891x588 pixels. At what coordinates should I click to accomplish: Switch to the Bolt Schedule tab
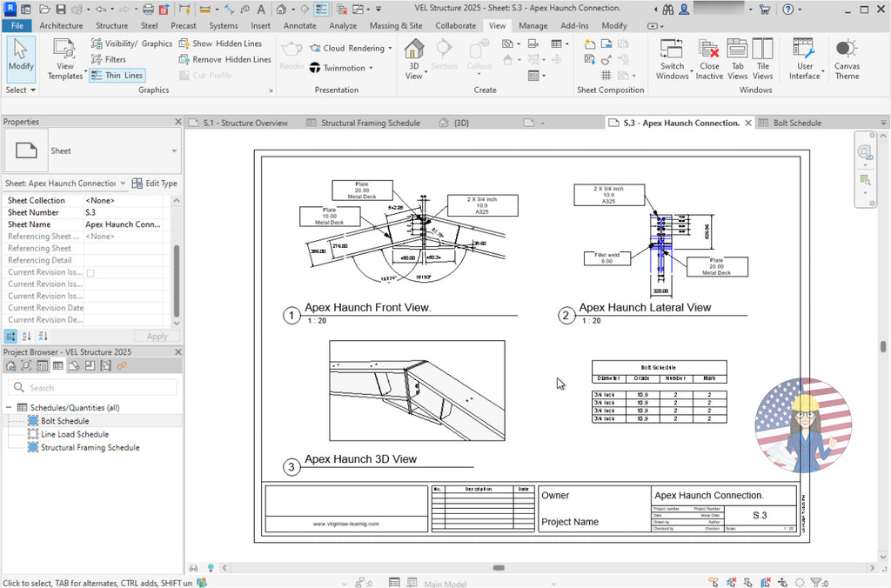797,123
